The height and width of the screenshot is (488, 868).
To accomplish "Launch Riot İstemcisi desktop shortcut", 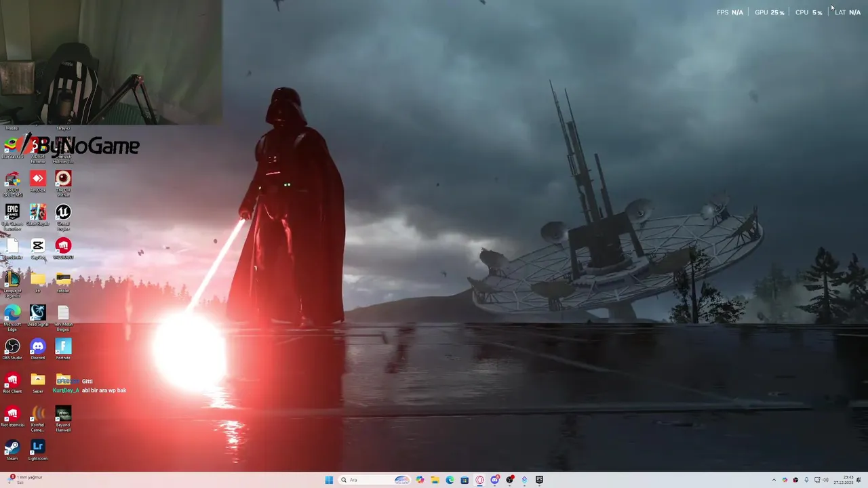I will point(12,415).
